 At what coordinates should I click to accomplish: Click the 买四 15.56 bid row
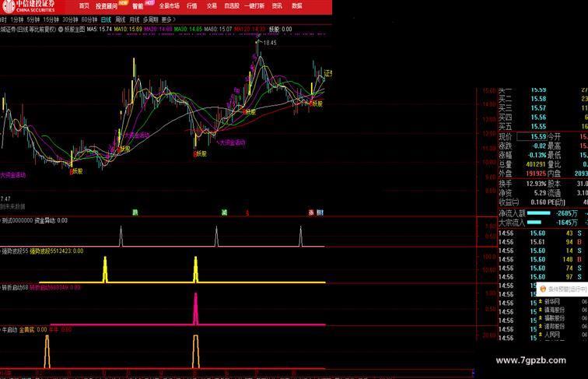[x=543, y=118]
